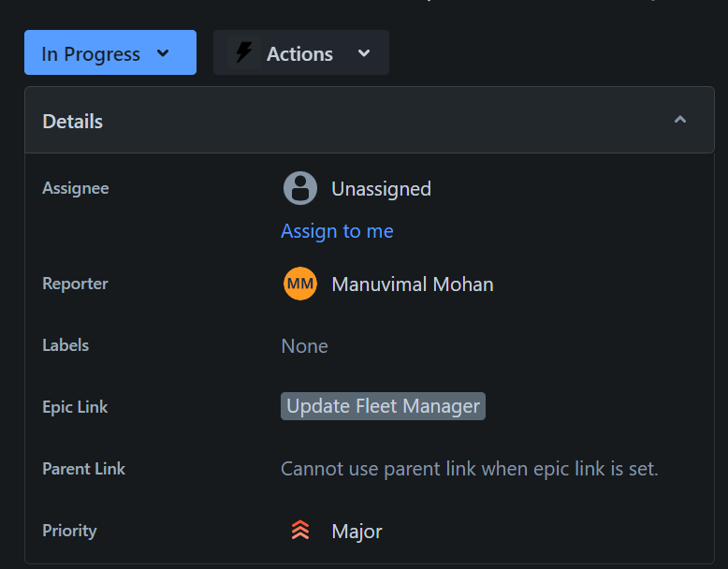
Task: Click the Major priority arrows icon
Action: (300, 531)
